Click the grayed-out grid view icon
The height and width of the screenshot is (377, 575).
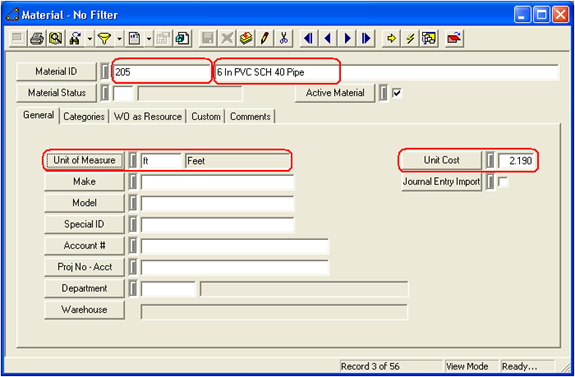pyautogui.click(x=18, y=38)
